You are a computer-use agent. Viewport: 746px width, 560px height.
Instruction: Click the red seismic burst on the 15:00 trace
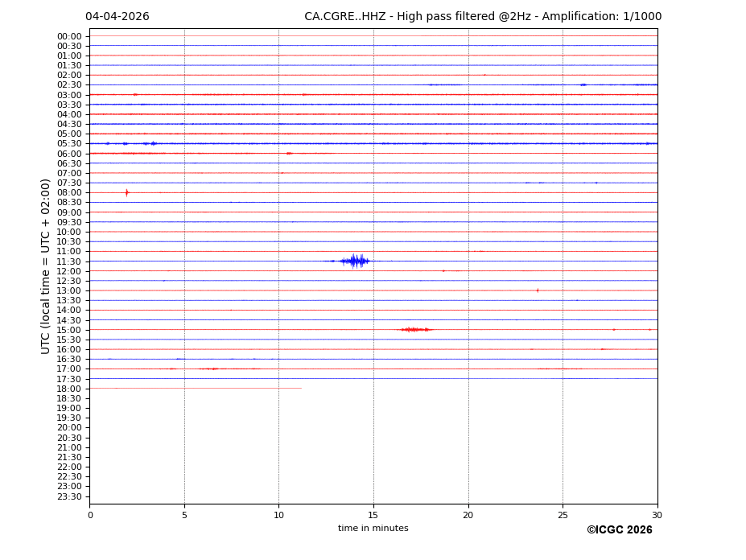tap(416, 329)
